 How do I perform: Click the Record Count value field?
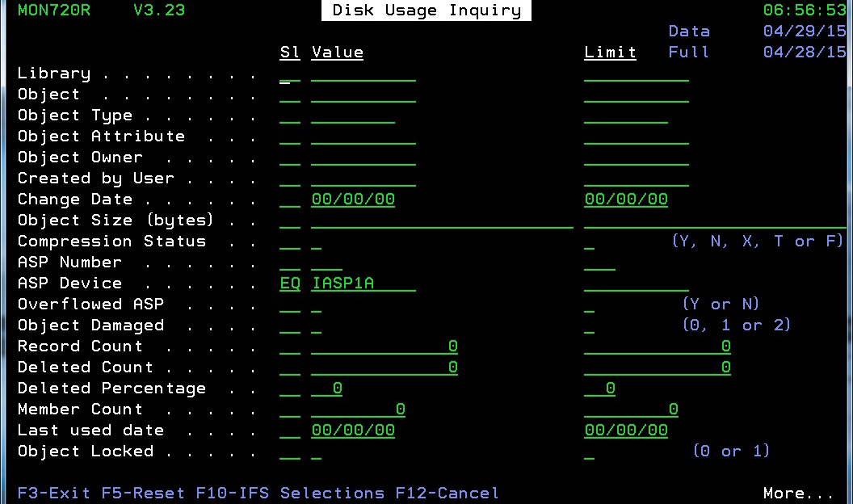point(384,346)
